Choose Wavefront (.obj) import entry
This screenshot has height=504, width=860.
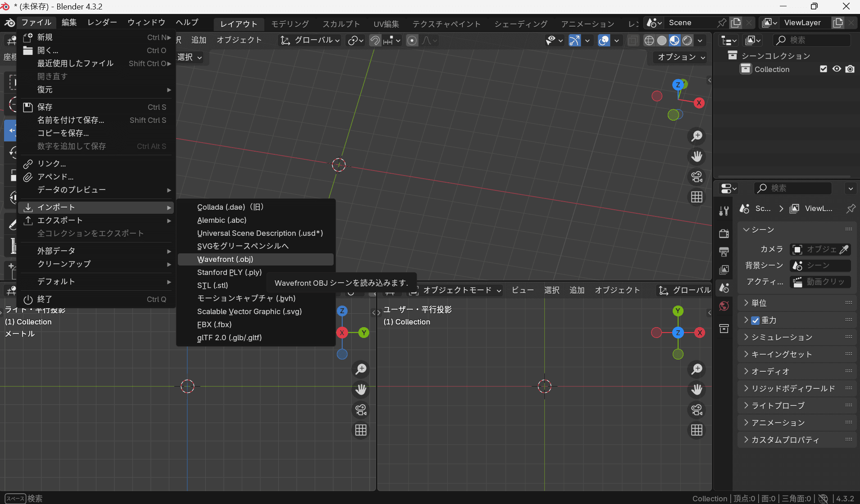[x=225, y=259]
